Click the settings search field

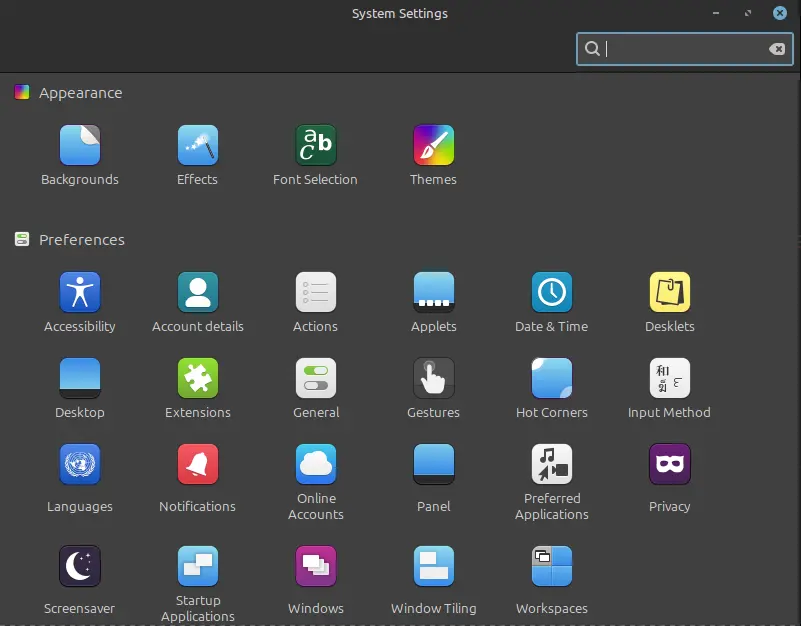(x=685, y=49)
